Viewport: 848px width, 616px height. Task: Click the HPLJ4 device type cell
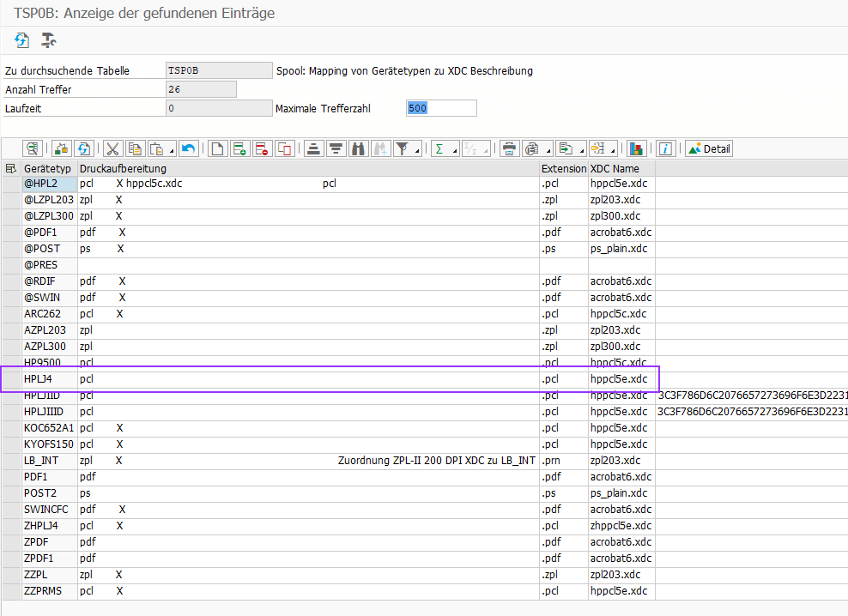(x=50, y=379)
